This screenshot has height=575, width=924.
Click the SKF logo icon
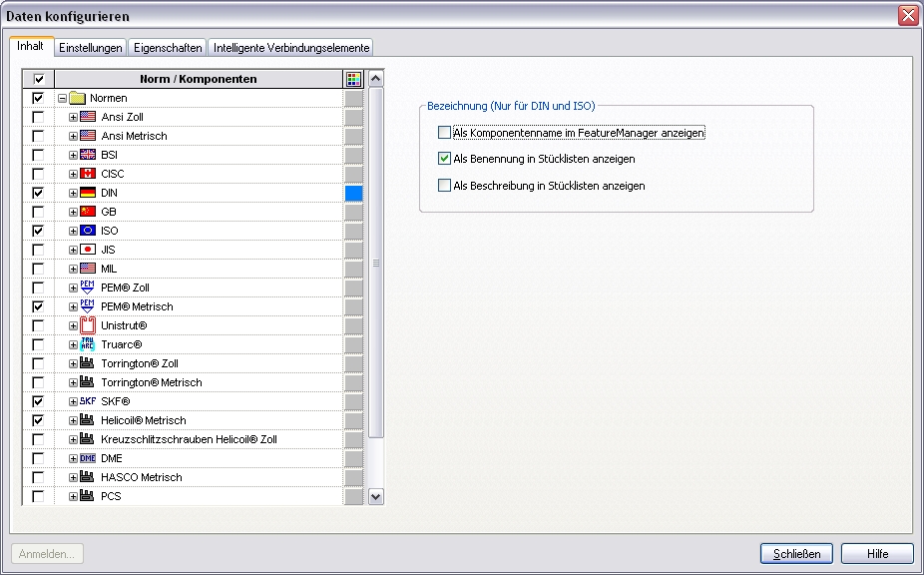87,401
